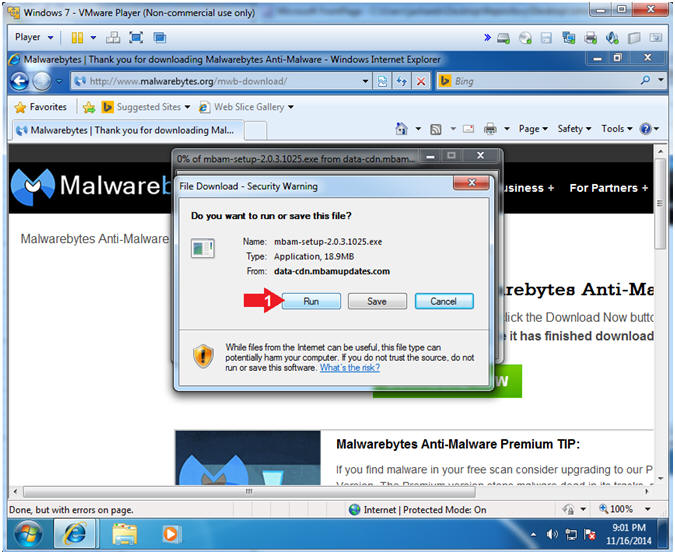Click Internet Explorer taskbar icon
This screenshot has width=675, height=554.
[76, 534]
